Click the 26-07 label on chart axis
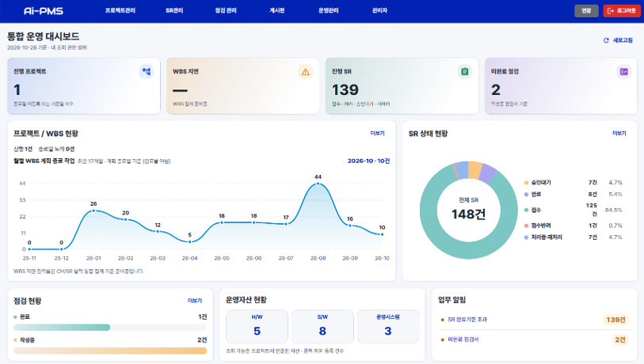644x364 pixels. point(286,258)
